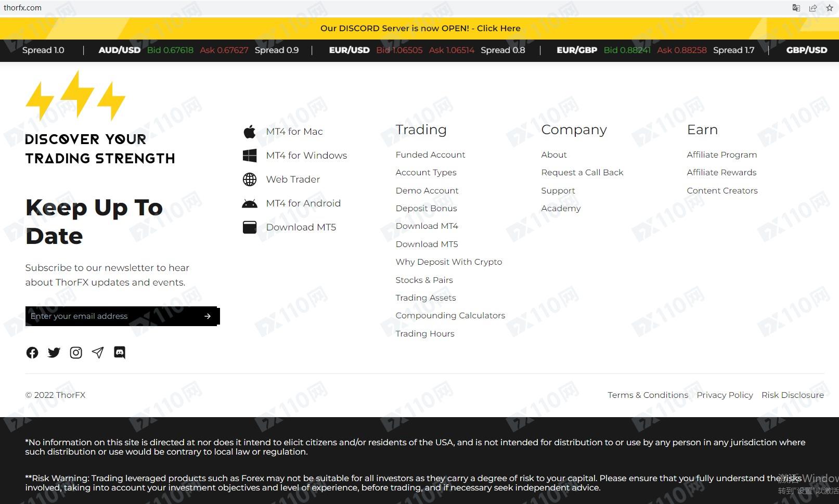Open the Discord social icon
Viewport: 839px width, 504px height.
click(x=120, y=353)
